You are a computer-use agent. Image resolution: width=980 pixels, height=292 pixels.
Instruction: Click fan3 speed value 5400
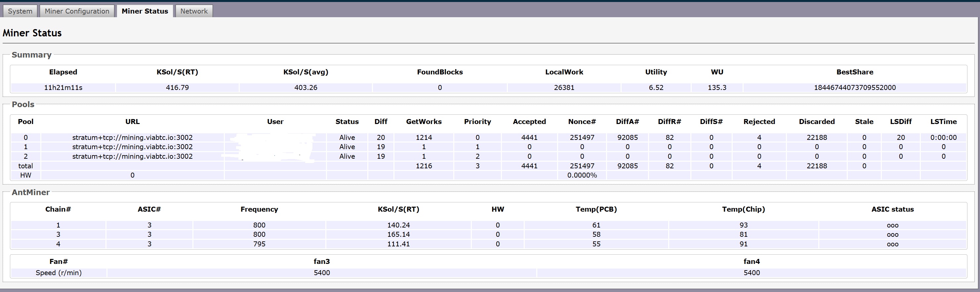tap(321, 273)
